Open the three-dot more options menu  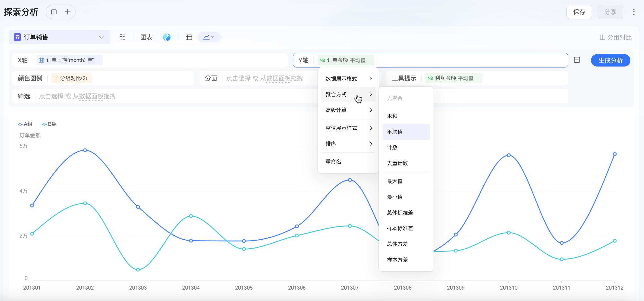634,12
